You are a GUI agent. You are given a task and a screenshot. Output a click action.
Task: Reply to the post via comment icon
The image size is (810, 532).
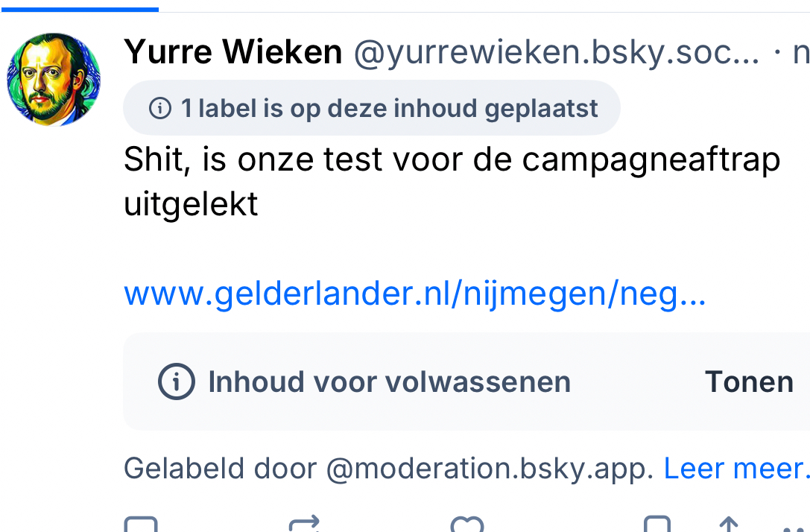coord(141,525)
